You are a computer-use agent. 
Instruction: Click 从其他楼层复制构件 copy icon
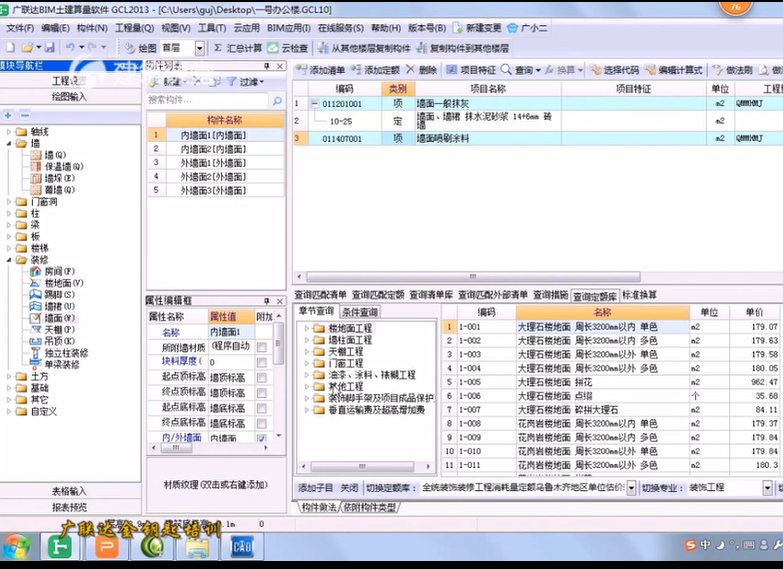tap(323, 48)
